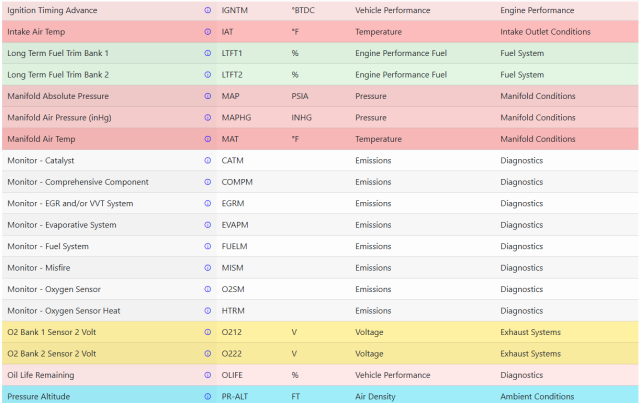Open info icon for Pressure Altitude

(x=208, y=396)
